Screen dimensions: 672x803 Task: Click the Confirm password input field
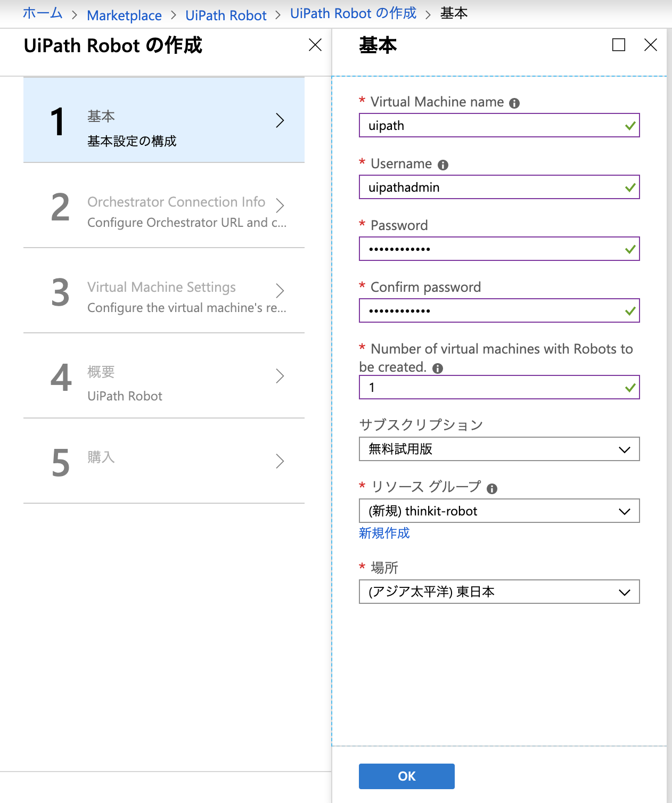tap(499, 310)
